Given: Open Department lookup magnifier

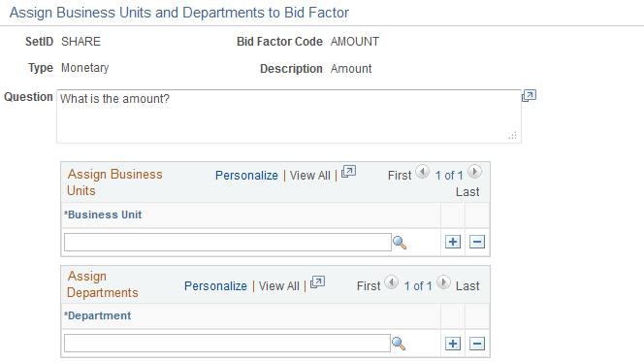Looking at the screenshot, I should (x=399, y=344).
